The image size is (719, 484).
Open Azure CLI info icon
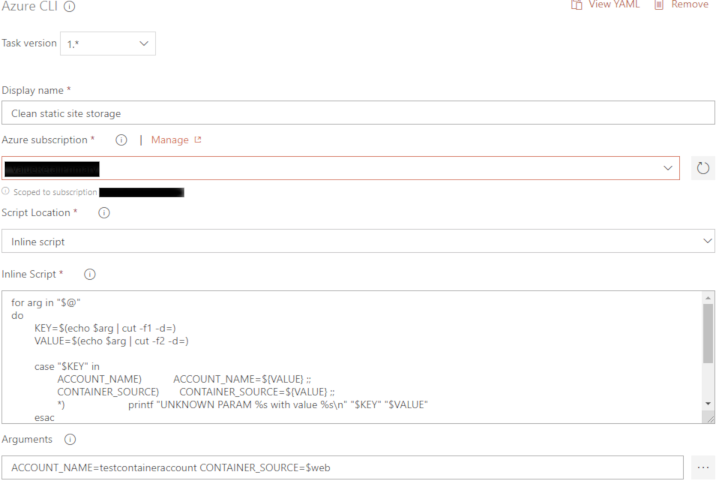69,6
